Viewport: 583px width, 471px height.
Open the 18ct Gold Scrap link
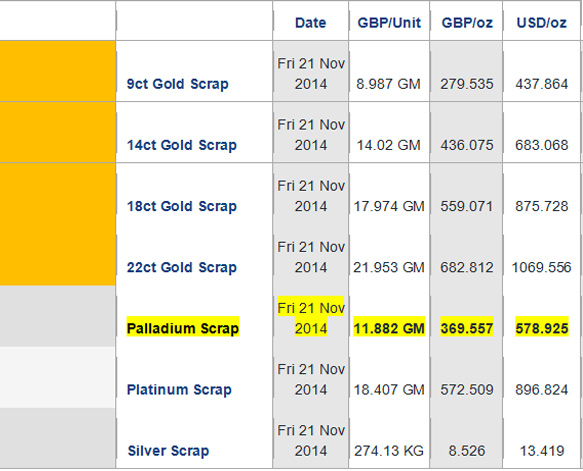coord(182,206)
